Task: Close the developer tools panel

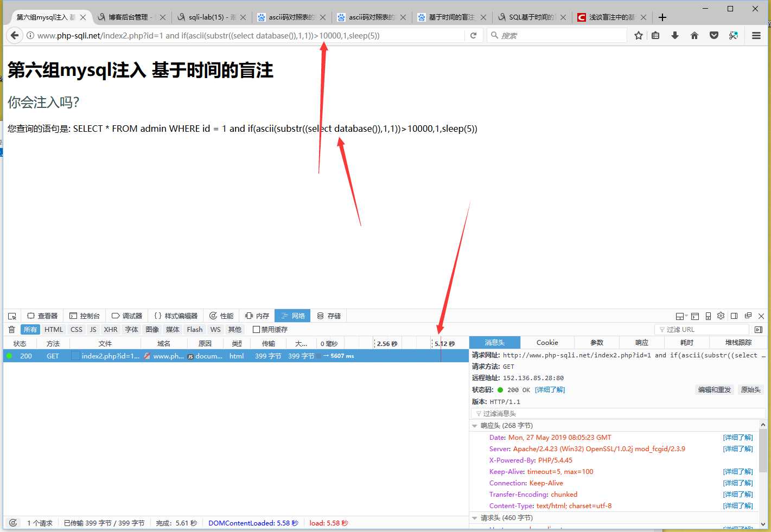Action: click(x=761, y=316)
